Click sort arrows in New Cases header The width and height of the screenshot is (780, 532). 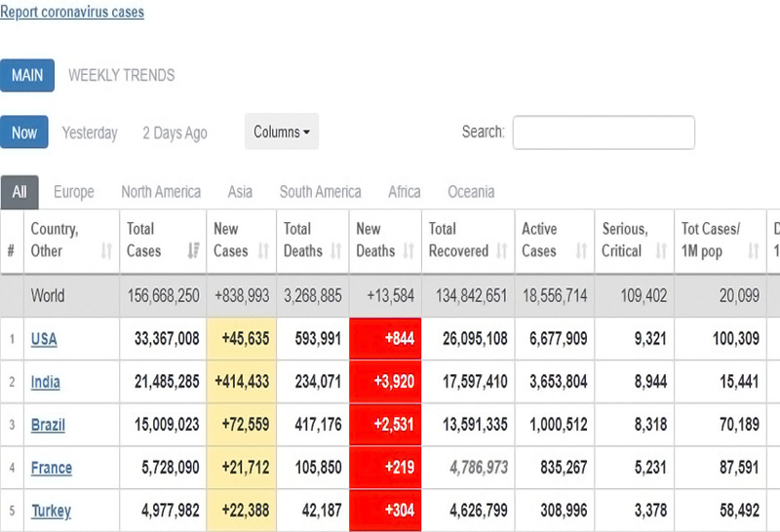coord(263,251)
